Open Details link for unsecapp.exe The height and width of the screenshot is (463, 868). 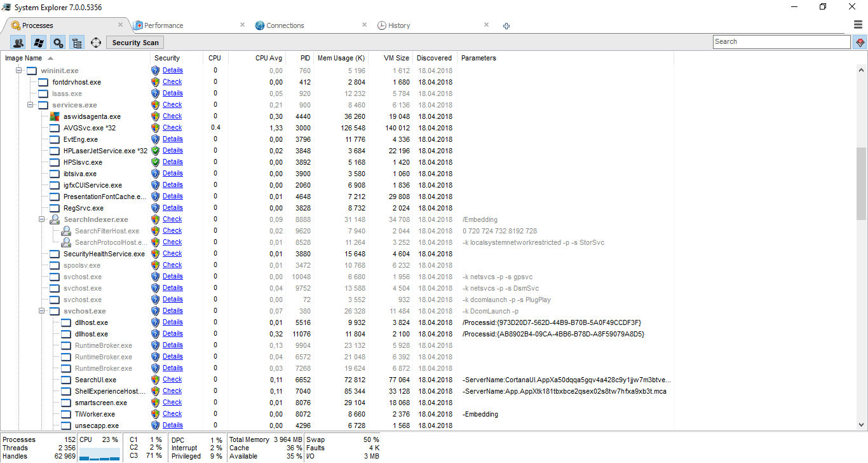(172, 425)
